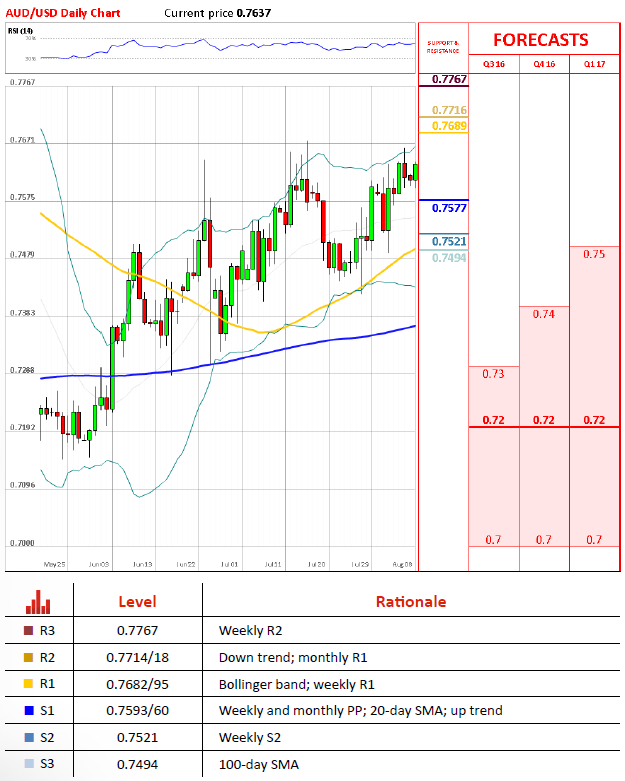
Task: Click the Q1 17 forecast value 0.75
Action: [594, 254]
